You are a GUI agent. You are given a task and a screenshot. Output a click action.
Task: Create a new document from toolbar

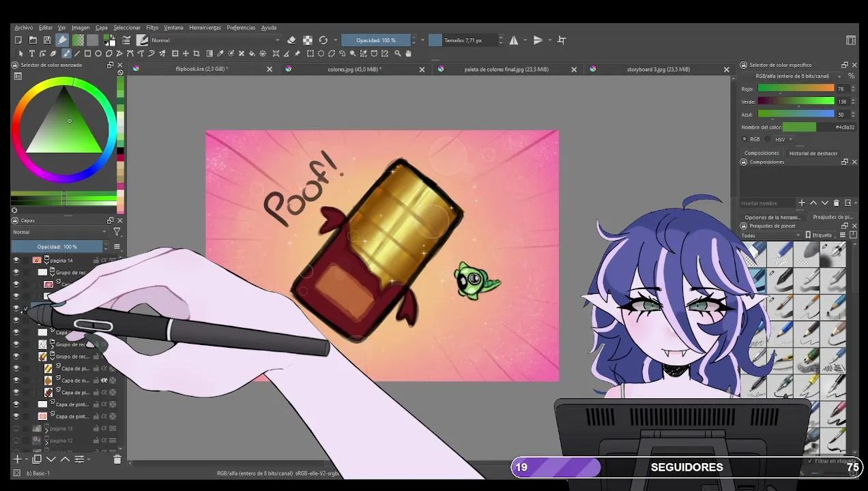point(18,40)
